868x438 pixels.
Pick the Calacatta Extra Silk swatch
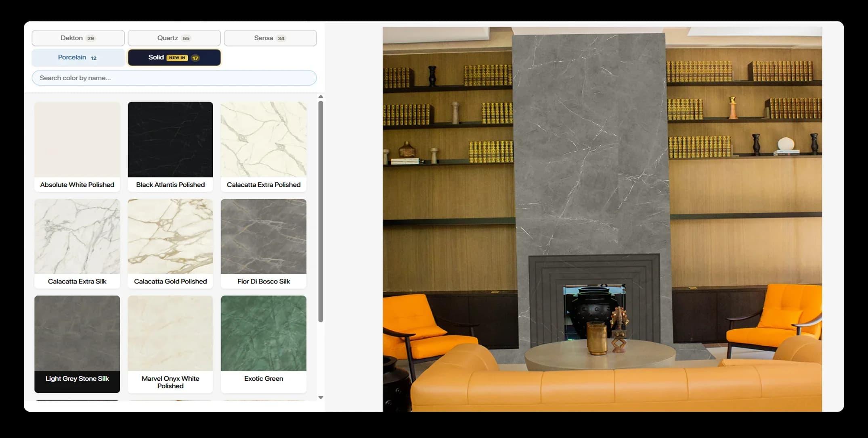(x=77, y=244)
